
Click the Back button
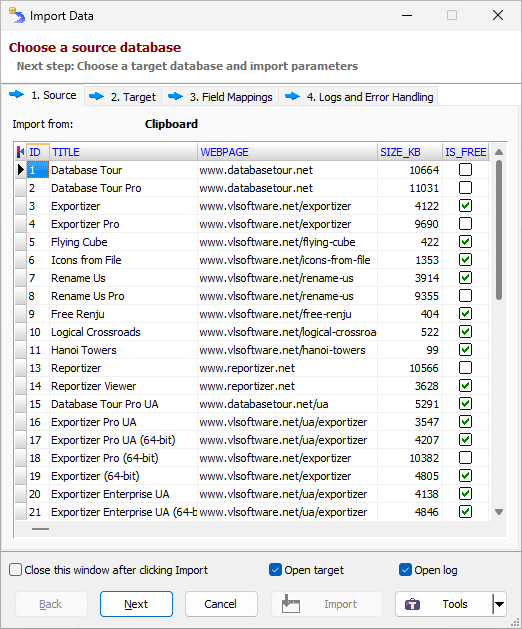51,604
